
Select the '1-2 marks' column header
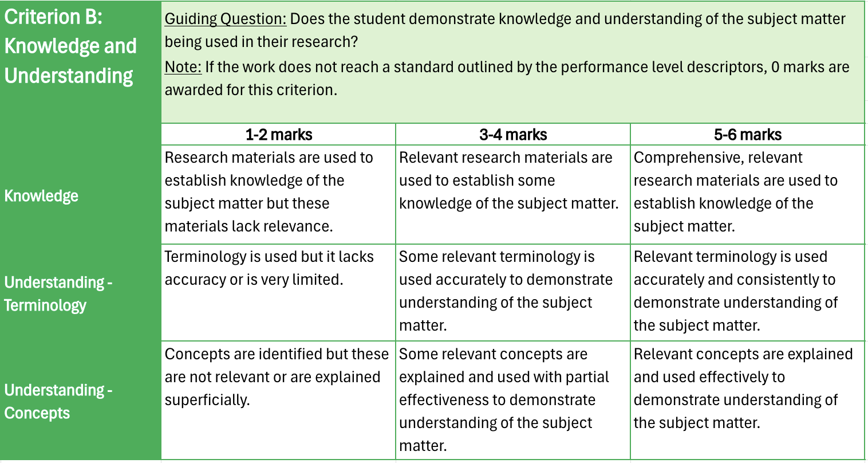278,135
